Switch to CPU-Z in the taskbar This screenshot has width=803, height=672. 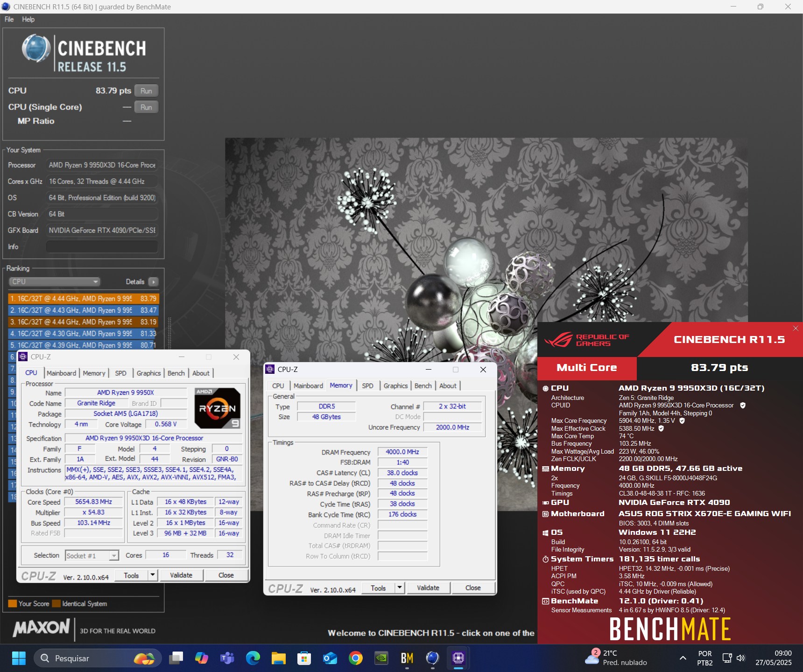click(x=458, y=658)
